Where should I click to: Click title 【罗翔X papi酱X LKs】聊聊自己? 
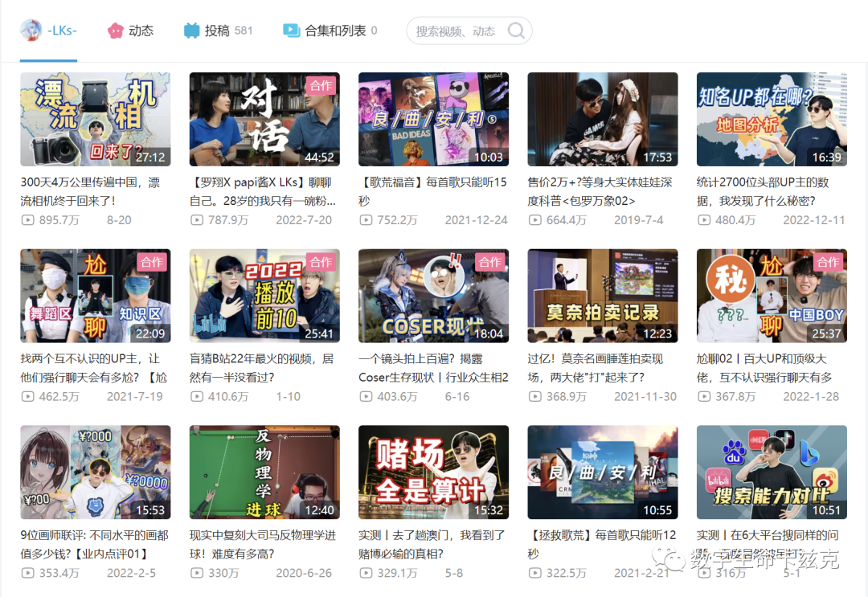[x=262, y=191]
